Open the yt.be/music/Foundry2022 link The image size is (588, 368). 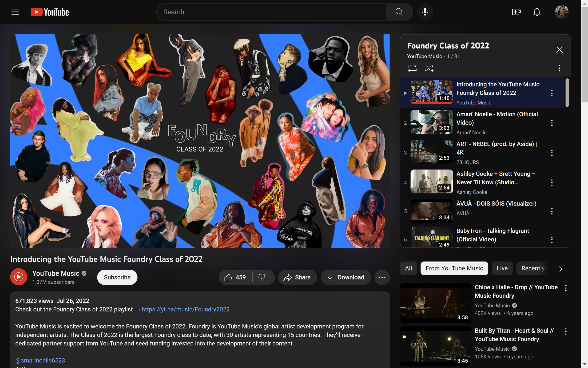(186, 309)
